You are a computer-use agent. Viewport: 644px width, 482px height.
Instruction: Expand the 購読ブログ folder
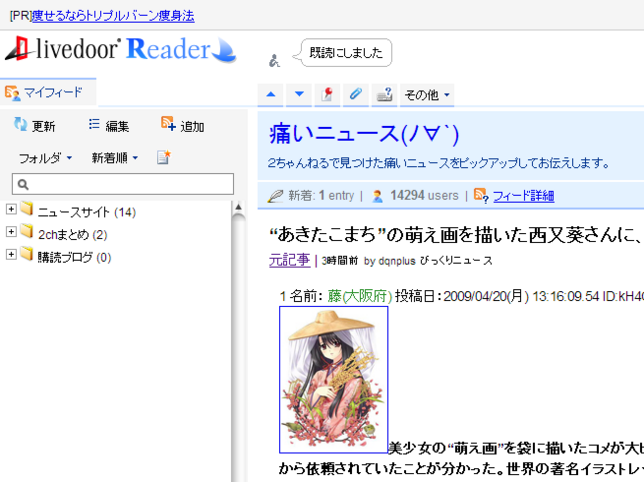pos(11,255)
